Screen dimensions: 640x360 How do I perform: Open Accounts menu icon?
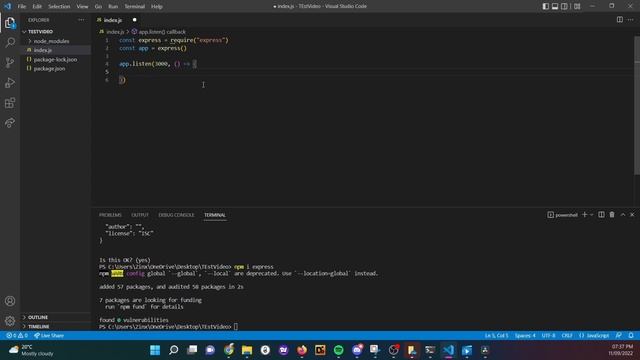point(10,301)
